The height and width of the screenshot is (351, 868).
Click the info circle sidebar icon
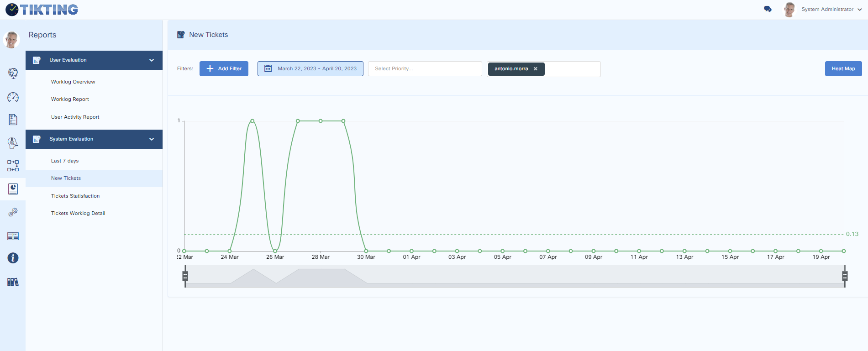(13, 258)
